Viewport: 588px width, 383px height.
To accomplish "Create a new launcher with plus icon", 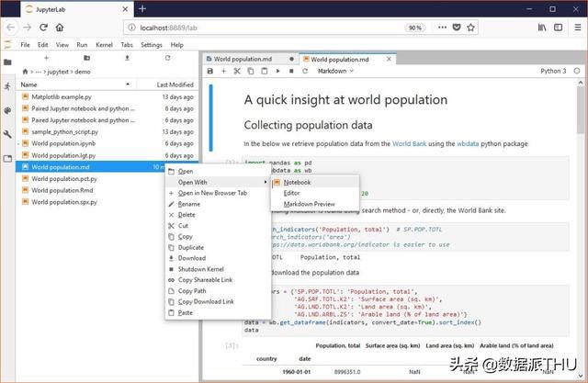I will coord(46,58).
